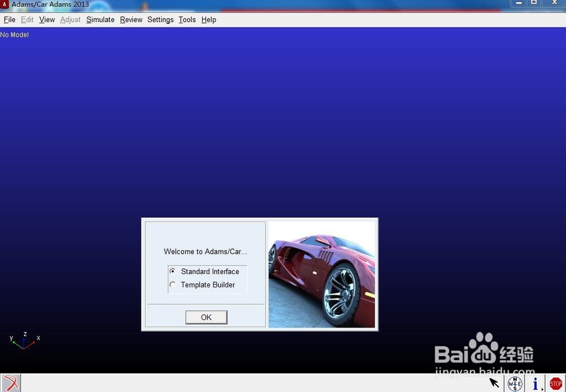566x392 pixels.
Task: Click OK in the welcome dialog
Action: tap(206, 317)
